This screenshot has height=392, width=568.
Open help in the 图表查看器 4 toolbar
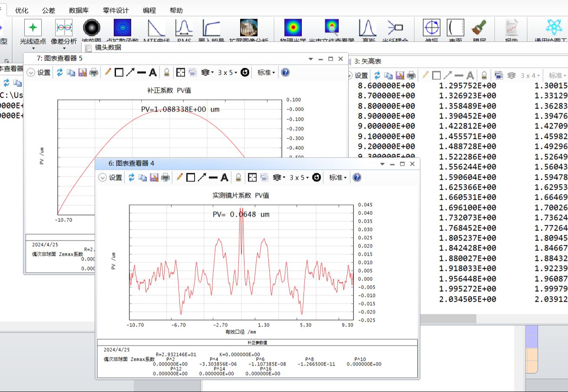(357, 178)
